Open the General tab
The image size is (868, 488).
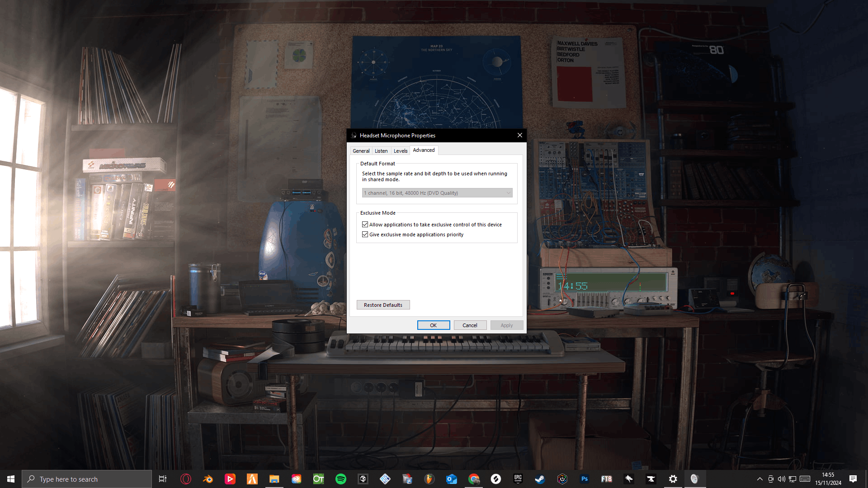point(361,151)
